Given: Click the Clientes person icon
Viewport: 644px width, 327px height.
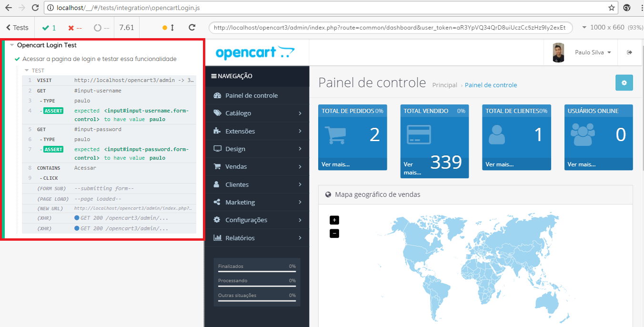Looking at the screenshot, I should (x=217, y=184).
